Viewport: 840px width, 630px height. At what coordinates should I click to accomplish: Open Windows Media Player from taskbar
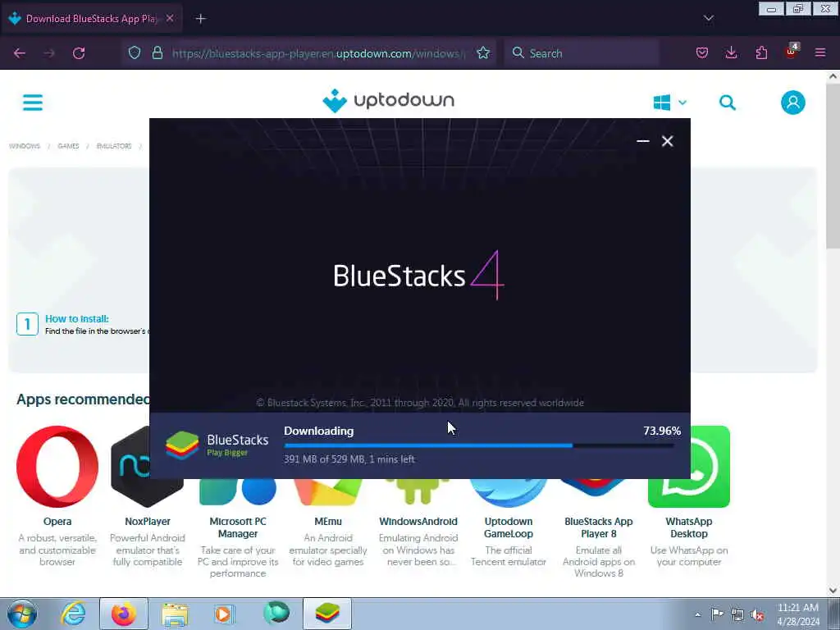coord(224,614)
